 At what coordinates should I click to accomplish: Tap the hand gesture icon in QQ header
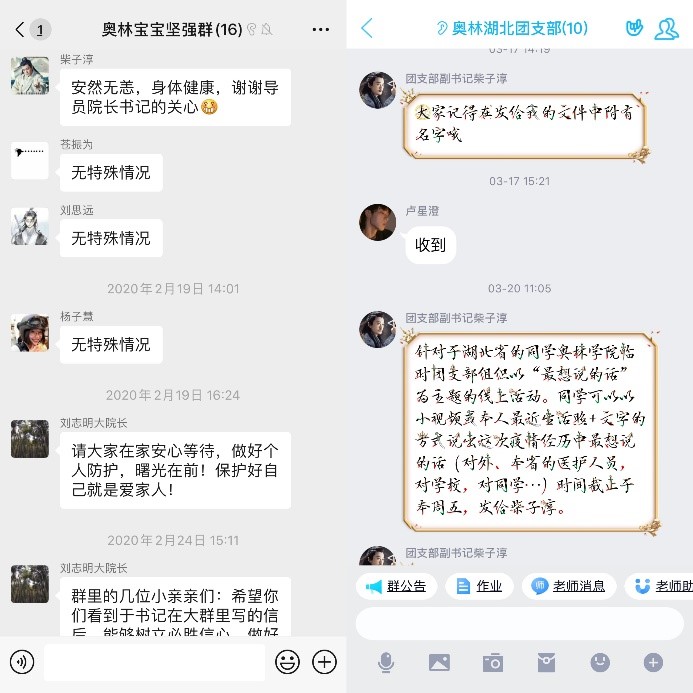pos(634,28)
